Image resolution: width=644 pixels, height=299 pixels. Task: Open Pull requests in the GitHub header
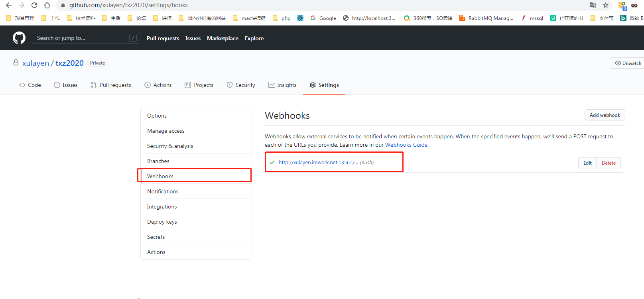(163, 38)
